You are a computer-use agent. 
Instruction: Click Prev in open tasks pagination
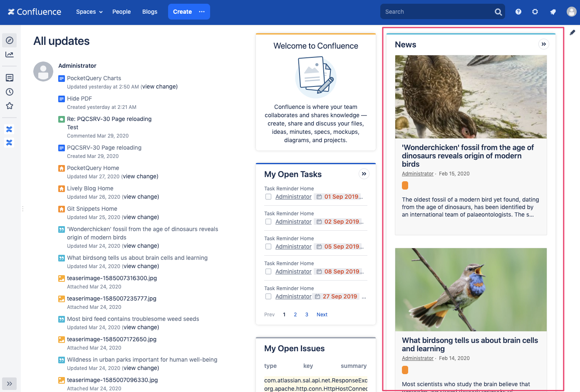(x=269, y=315)
